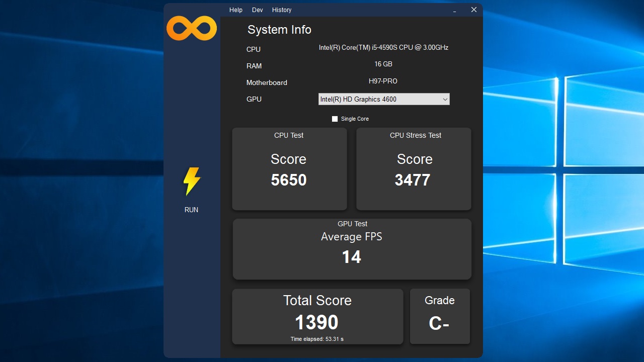Image resolution: width=644 pixels, height=362 pixels.
Task: Click the orange infinity logo
Action: point(192,28)
